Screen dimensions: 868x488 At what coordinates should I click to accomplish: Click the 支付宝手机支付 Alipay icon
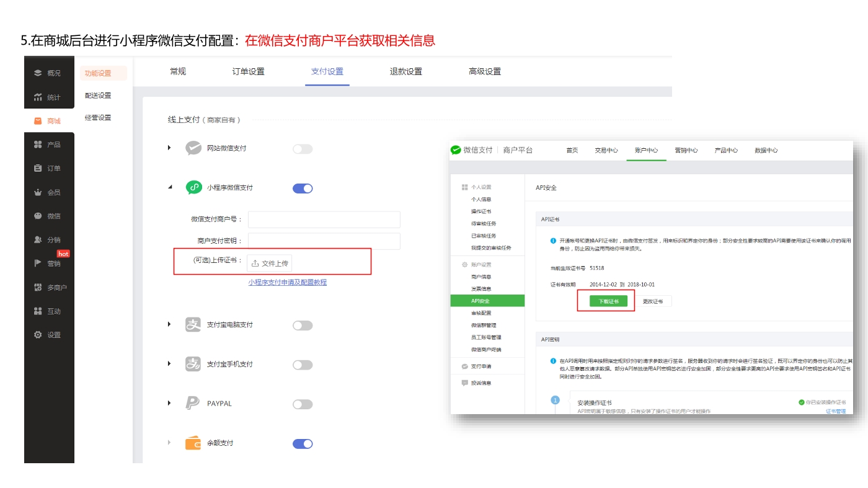pos(193,364)
